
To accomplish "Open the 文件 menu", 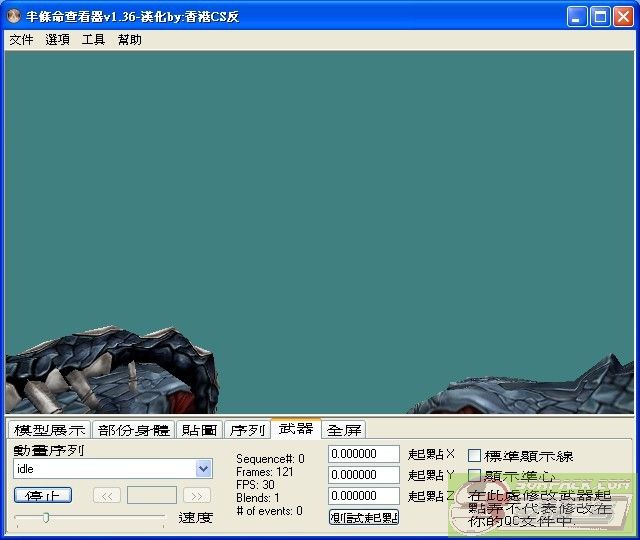I will tap(21, 40).
